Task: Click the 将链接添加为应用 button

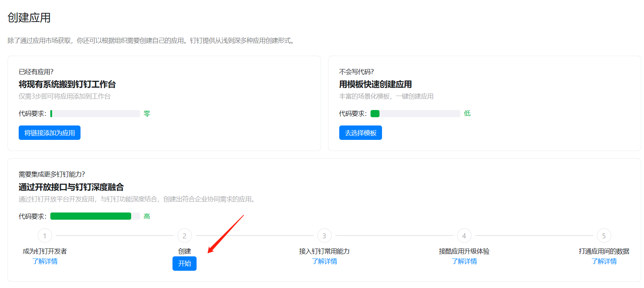Action: click(x=50, y=133)
